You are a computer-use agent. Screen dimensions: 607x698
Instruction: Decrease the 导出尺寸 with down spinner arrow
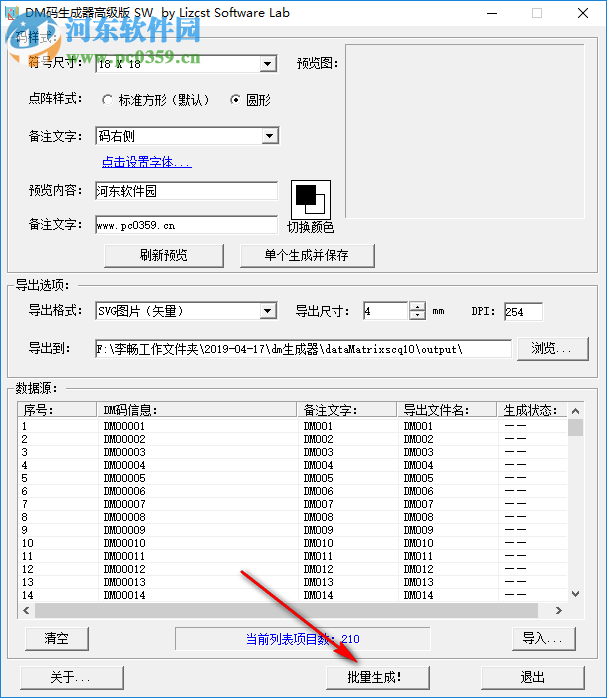(417, 315)
